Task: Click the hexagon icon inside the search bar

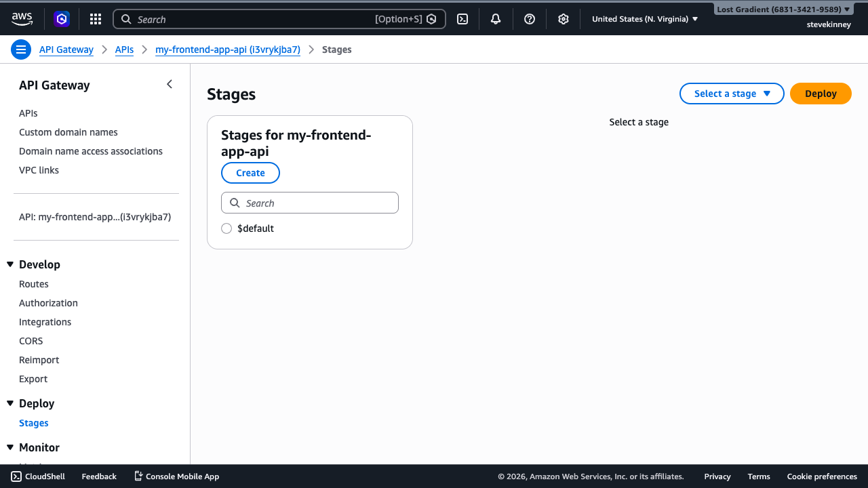Action: tap(431, 19)
